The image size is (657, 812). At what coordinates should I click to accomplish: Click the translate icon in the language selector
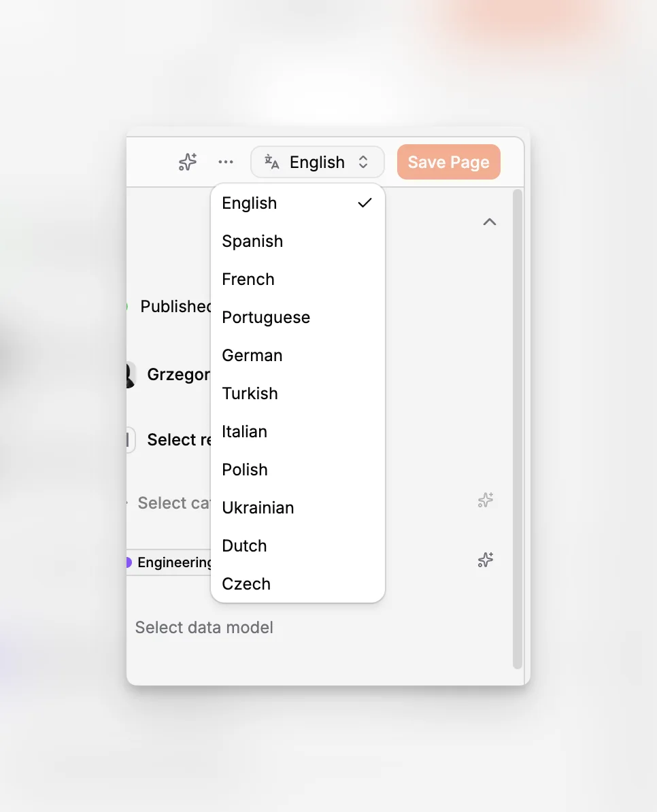[271, 162]
